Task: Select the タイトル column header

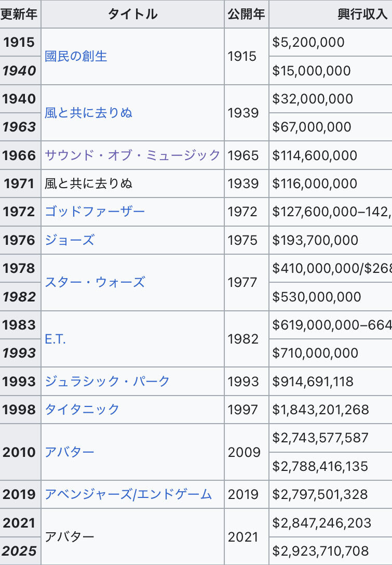Action: coord(132,14)
